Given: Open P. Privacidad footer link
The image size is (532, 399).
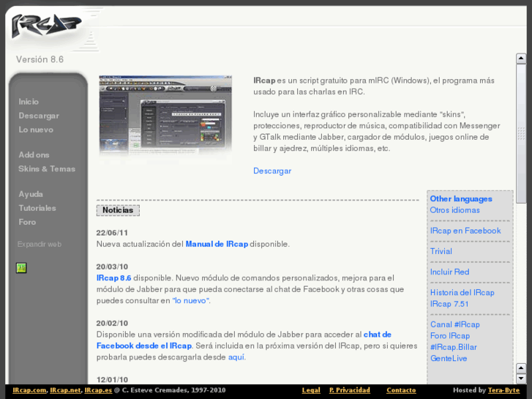Looking at the screenshot, I should coord(350,390).
